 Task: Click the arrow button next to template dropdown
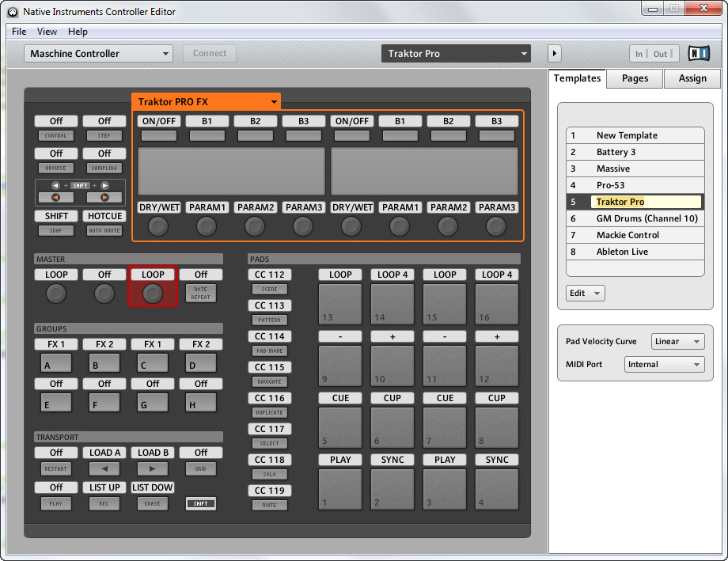click(555, 54)
